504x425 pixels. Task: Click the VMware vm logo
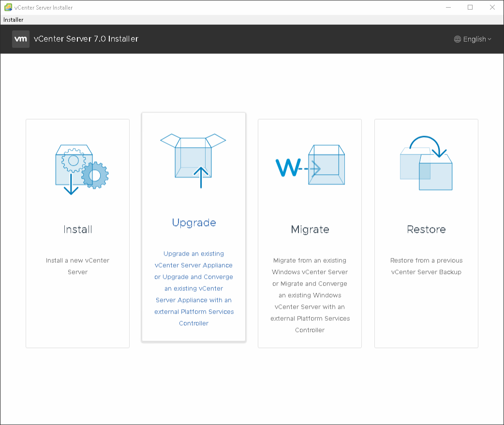point(21,39)
